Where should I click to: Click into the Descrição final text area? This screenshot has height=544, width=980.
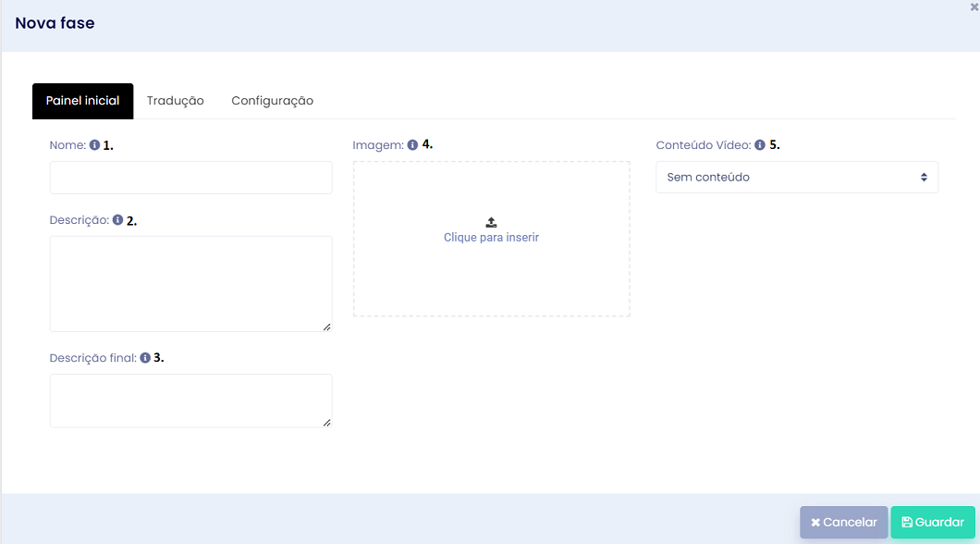[x=190, y=401]
